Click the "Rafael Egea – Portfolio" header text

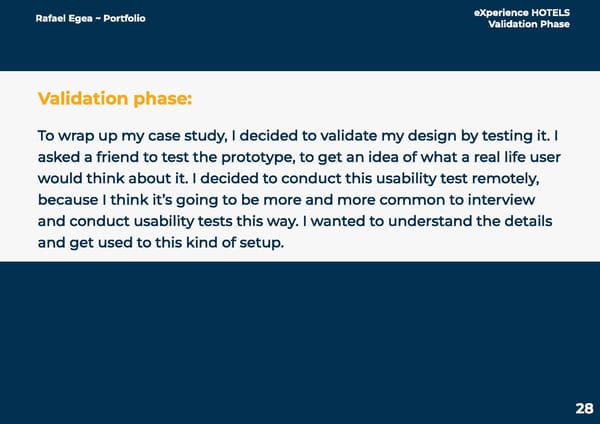(x=90, y=17)
